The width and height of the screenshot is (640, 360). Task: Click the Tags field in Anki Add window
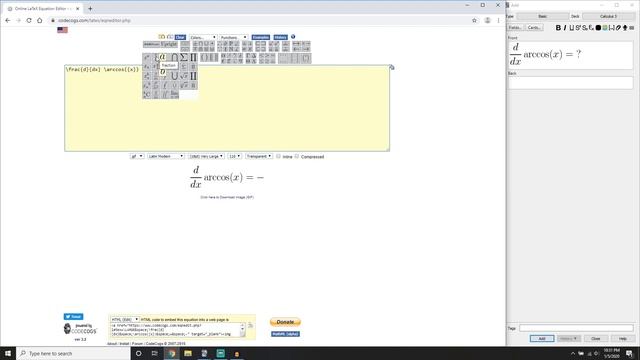coord(576,328)
